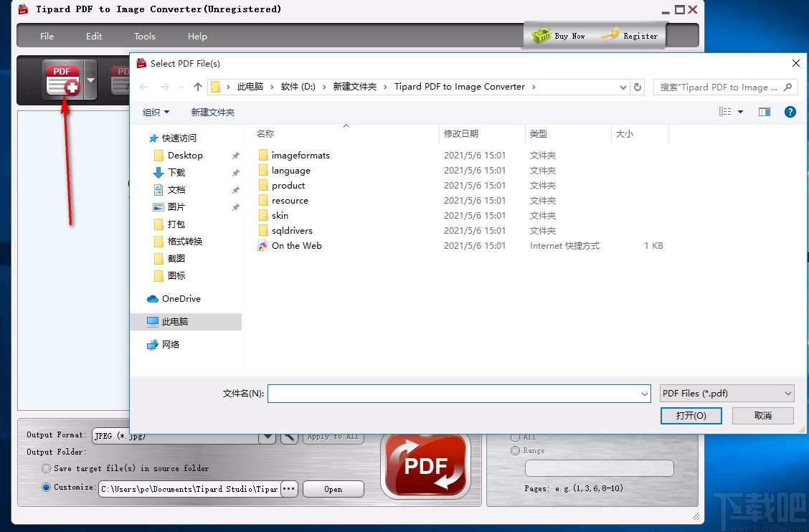Image resolution: width=809 pixels, height=532 pixels.
Task: Open the Tools menu
Action: tap(144, 36)
